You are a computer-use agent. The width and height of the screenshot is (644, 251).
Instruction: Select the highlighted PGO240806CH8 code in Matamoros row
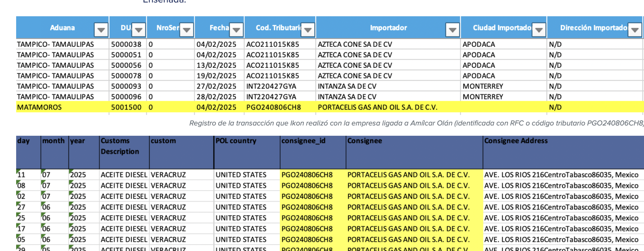pos(274,107)
